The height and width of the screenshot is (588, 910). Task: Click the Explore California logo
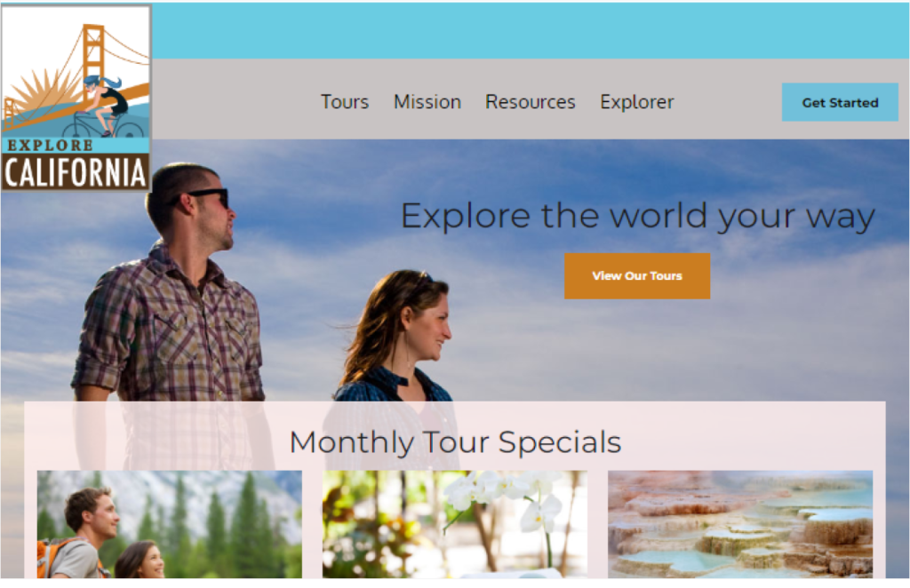(x=76, y=98)
